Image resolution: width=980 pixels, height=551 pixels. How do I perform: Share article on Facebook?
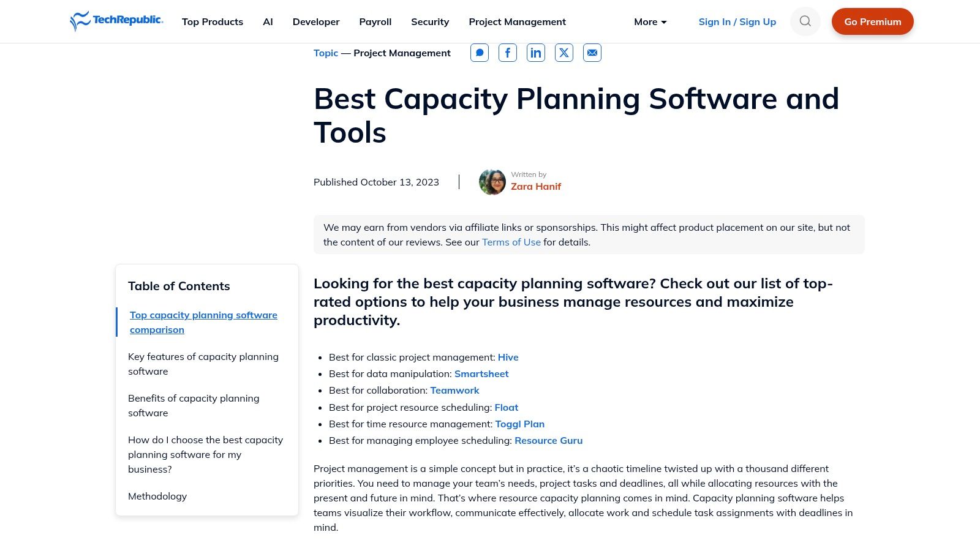[508, 53]
